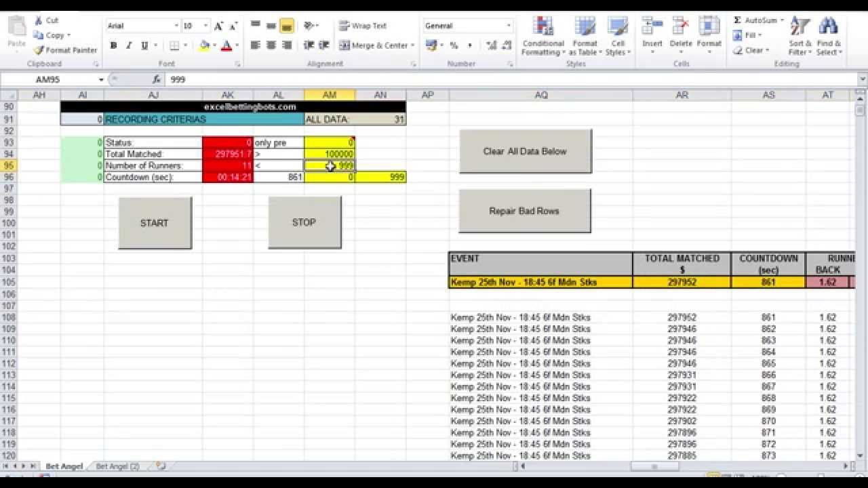
Task: Select the yellow cell containing 100000
Action: coord(330,154)
